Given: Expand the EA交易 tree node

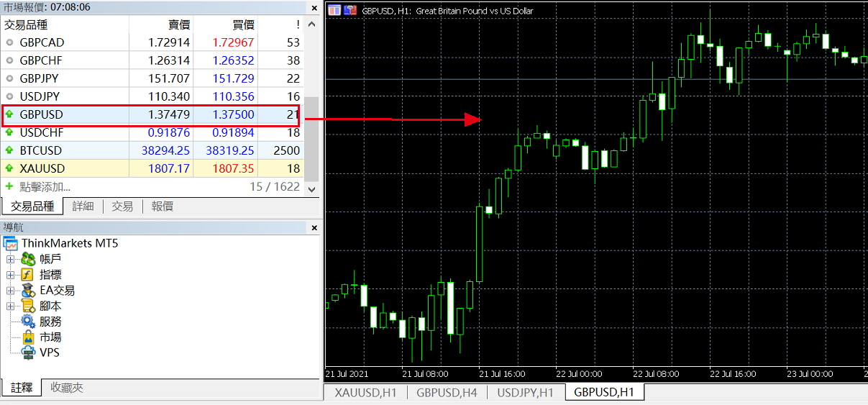Looking at the screenshot, I should pos(10,291).
